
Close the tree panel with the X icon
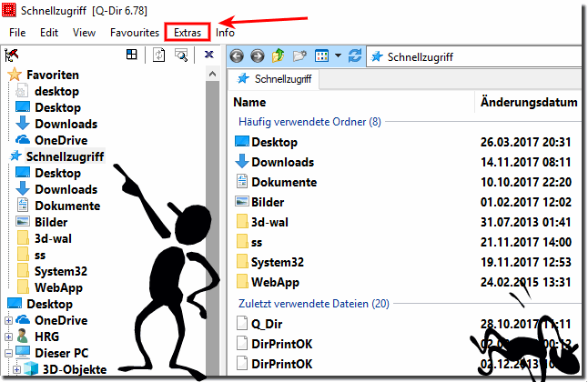point(208,55)
